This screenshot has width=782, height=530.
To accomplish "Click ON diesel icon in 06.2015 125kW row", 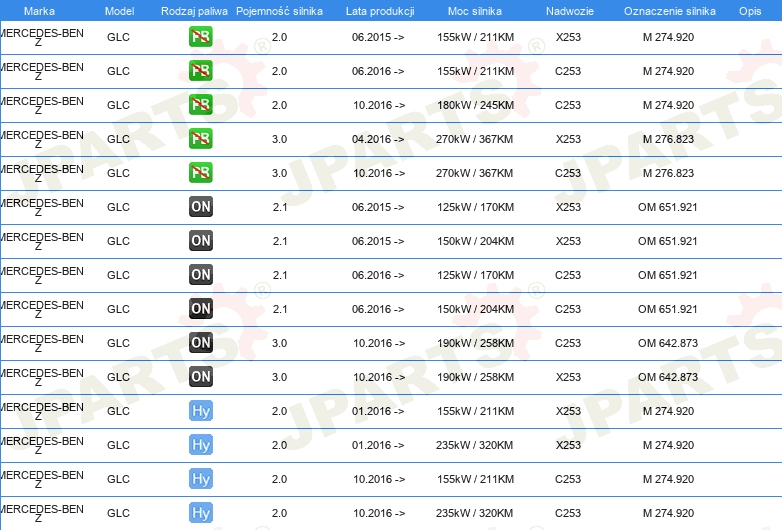I will [x=200, y=206].
